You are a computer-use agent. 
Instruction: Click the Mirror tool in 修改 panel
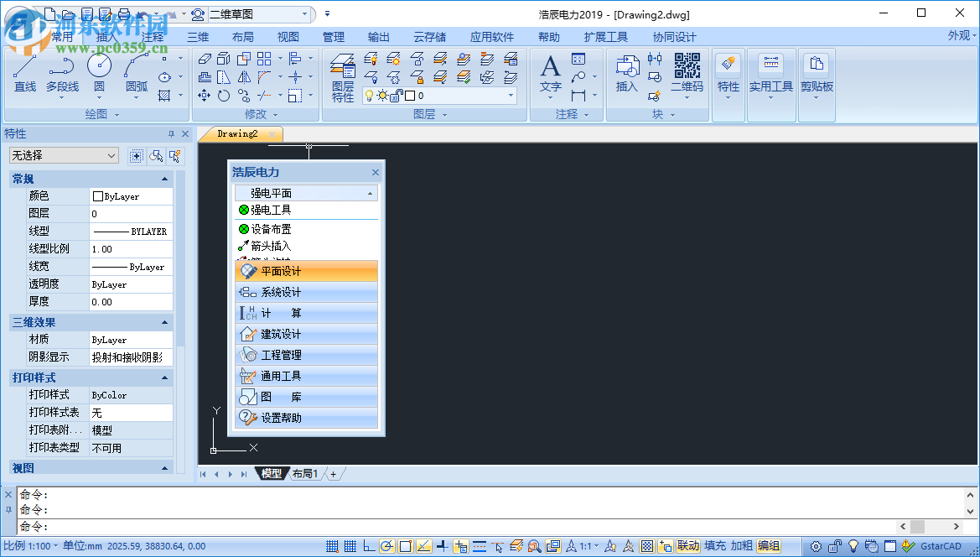244,77
